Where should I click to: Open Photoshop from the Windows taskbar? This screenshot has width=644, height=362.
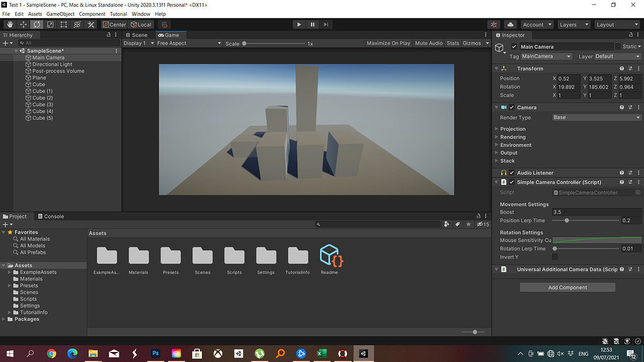point(155,354)
